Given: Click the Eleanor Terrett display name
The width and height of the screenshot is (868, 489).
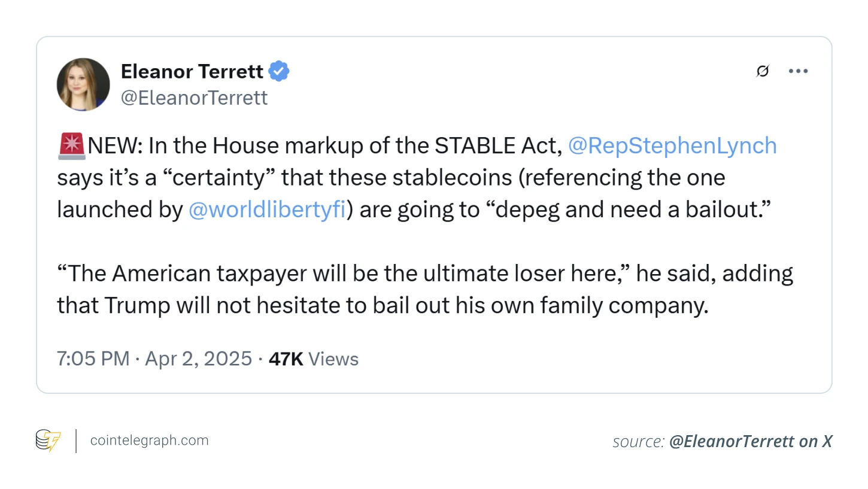Looking at the screenshot, I should pyautogui.click(x=192, y=71).
